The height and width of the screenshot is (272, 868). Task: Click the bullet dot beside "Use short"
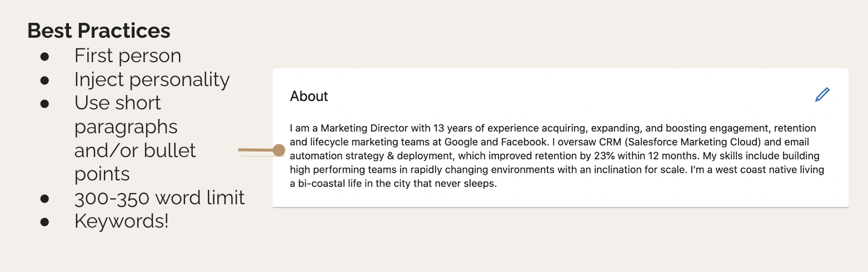tap(45, 104)
